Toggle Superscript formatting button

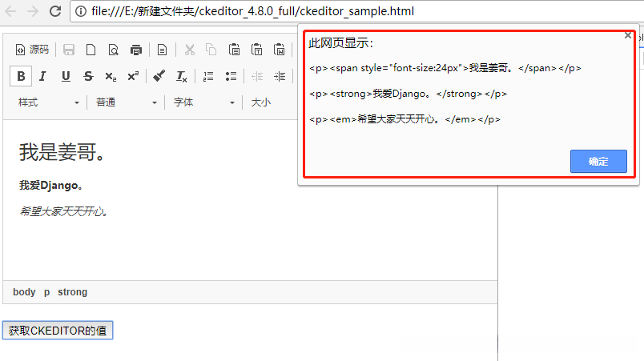(133, 76)
